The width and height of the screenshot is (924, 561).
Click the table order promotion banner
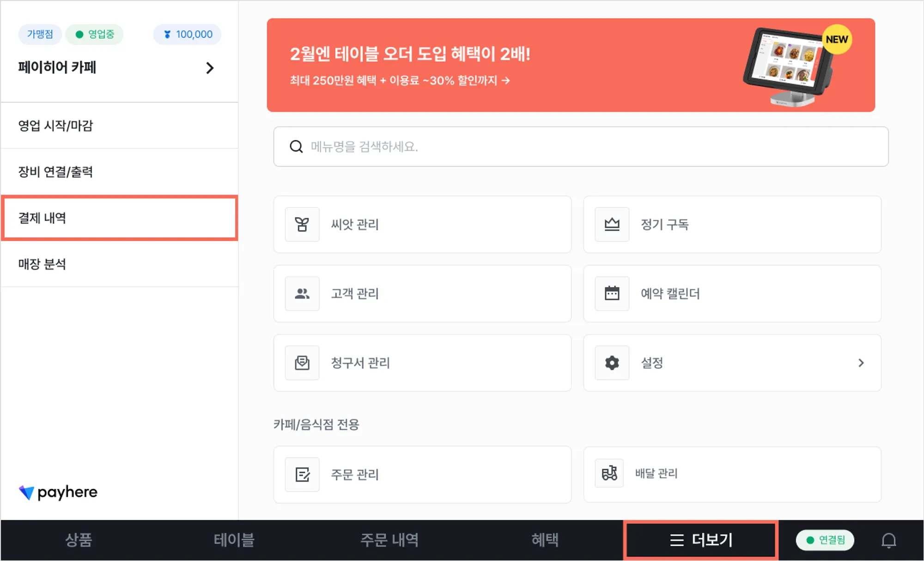571,65
